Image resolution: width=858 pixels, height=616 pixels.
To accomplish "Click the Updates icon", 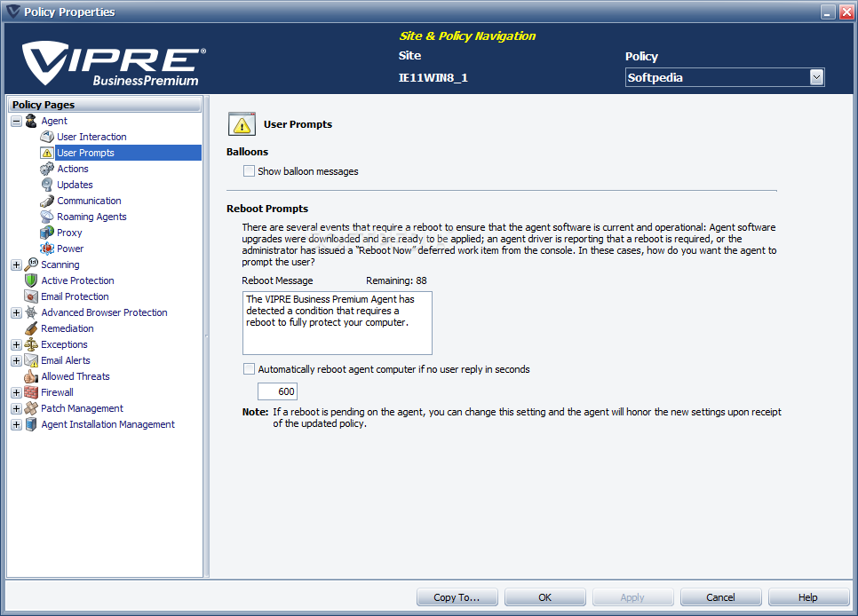I will [x=47, y=185].
